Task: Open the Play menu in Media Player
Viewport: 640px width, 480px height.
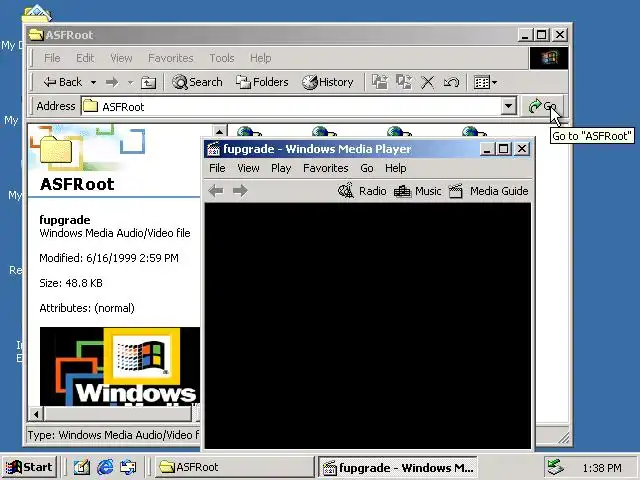Action: click(x=281, y=168)
